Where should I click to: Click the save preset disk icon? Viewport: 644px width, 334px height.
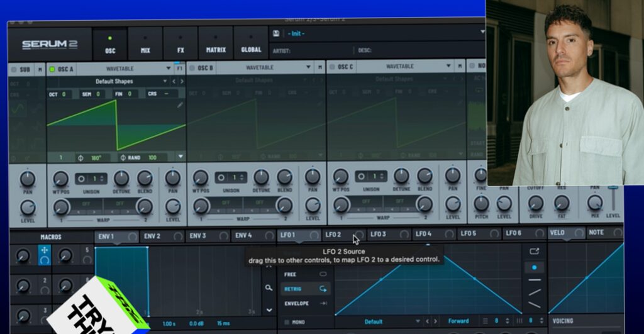tap(276, 33)
